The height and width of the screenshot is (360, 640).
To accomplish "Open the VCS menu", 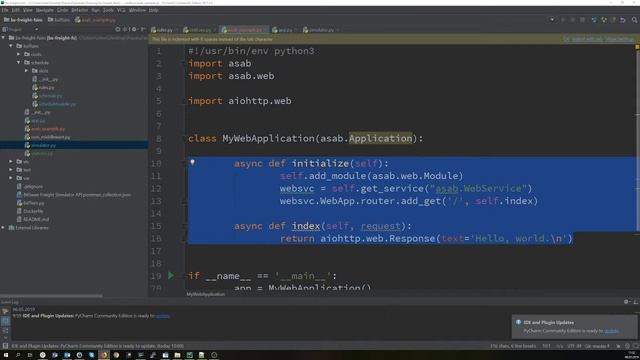I will click(121, 10).
